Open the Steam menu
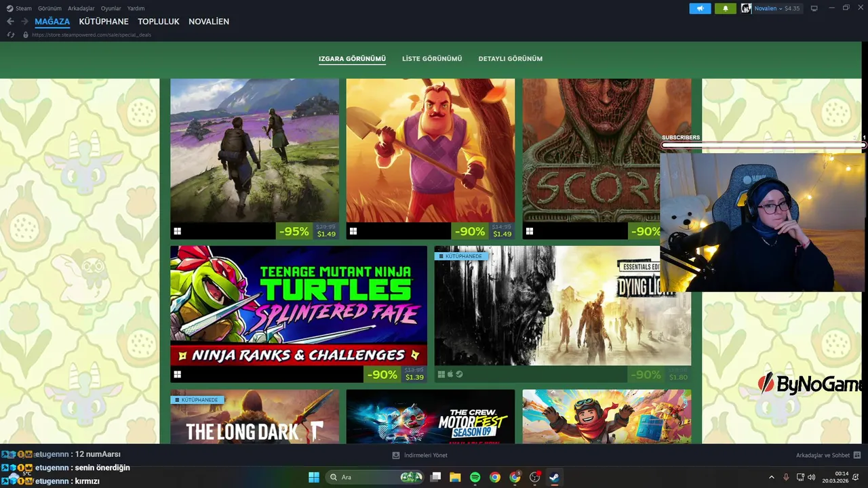Image resolution: width=868 pixels, height=488 pixels. (x=24, y=8)
